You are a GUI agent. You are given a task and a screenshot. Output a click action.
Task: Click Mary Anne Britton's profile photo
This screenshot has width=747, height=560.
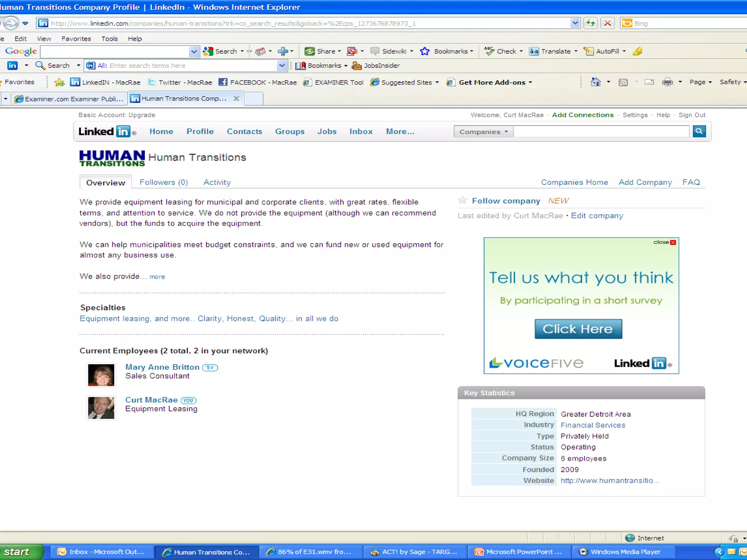point(101,375)
